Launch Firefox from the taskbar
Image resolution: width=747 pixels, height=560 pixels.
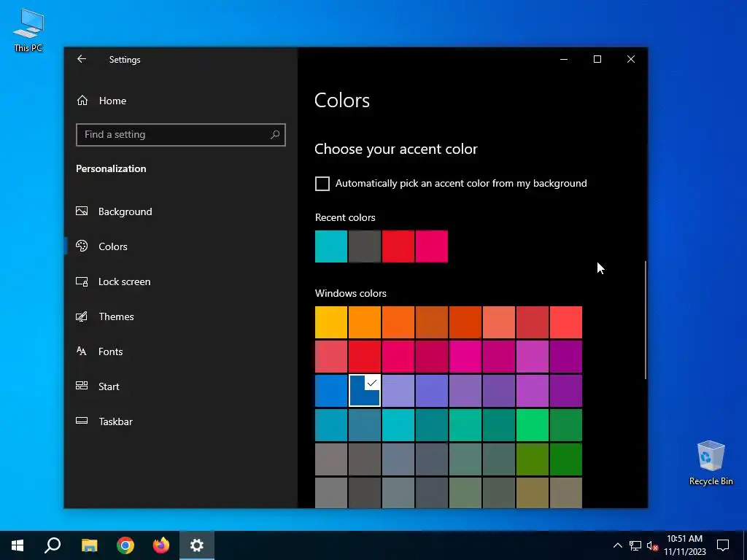click(x=161, y=545)
